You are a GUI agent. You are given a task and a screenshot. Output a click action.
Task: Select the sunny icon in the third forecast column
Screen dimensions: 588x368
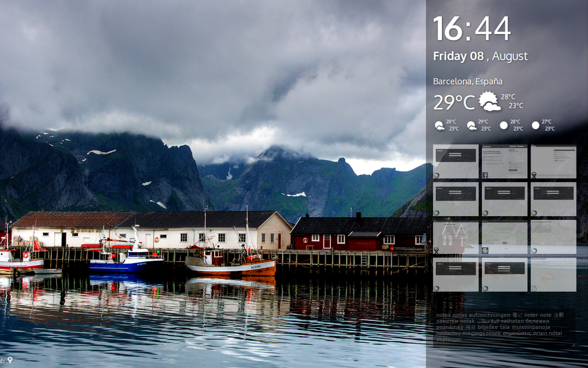pos(503,124)
